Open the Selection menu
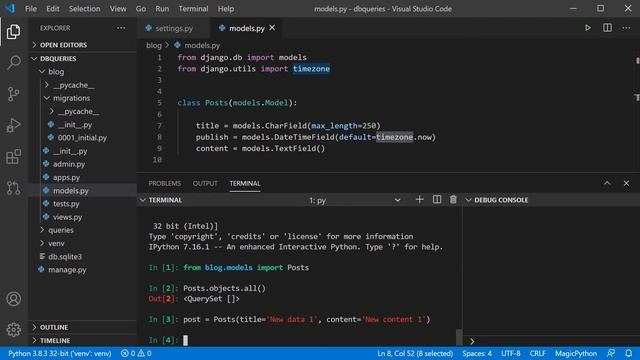 point(84,9)
